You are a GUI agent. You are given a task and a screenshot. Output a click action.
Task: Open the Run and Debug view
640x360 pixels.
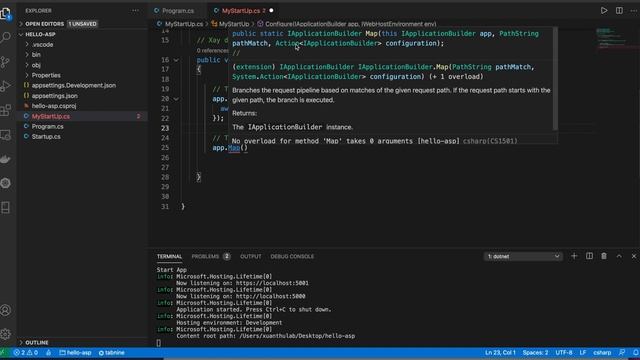[6, 86]
